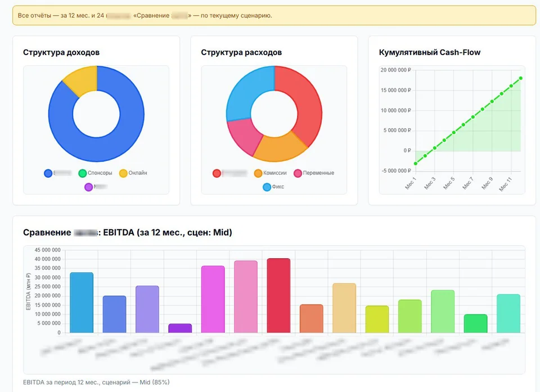Click the Мес 11 axis label
Image resolution: width=540 pixels, height=392 pixels.
click(505, 184)
